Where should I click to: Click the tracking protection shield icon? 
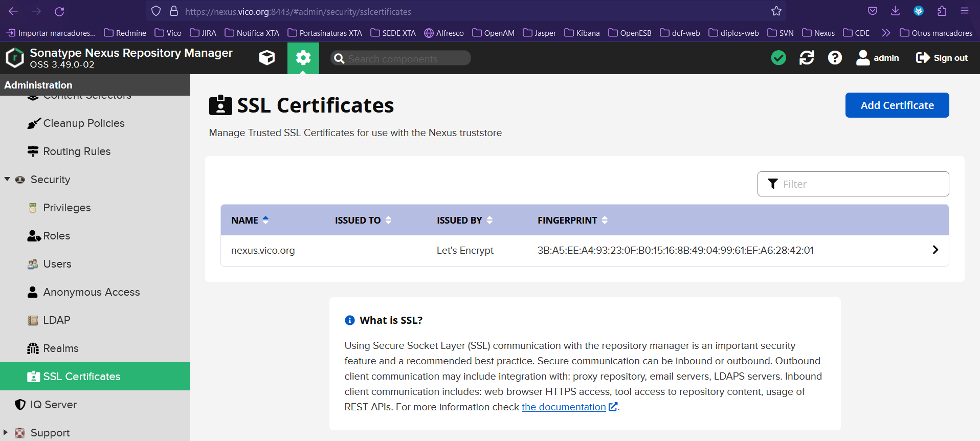coord(156,11)
